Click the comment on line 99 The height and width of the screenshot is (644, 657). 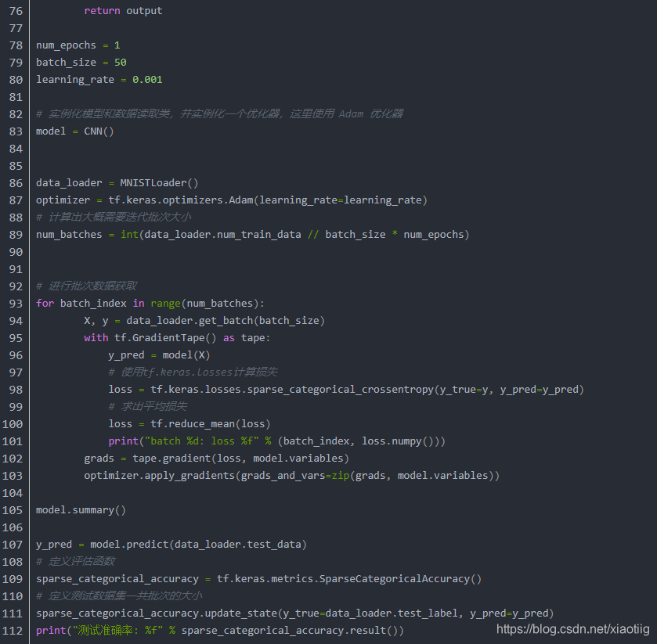(147, 407)
